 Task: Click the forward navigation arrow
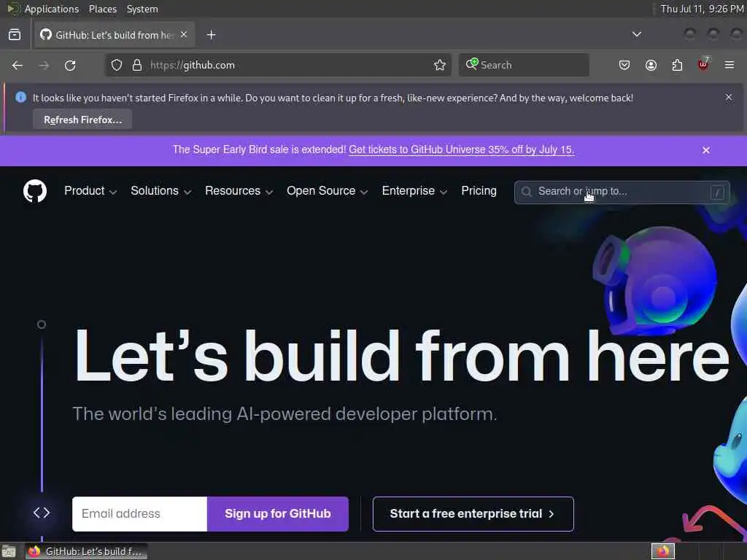point(44,65)
